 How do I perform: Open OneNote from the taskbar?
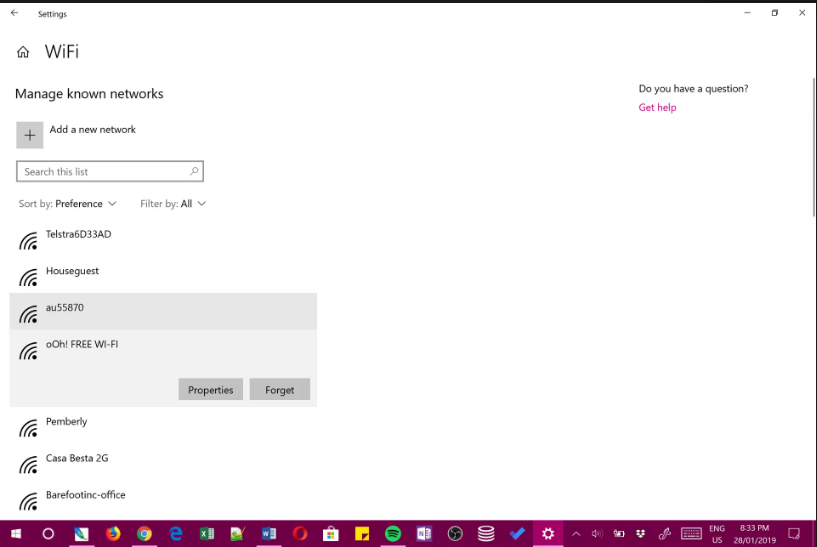[424, 533]
